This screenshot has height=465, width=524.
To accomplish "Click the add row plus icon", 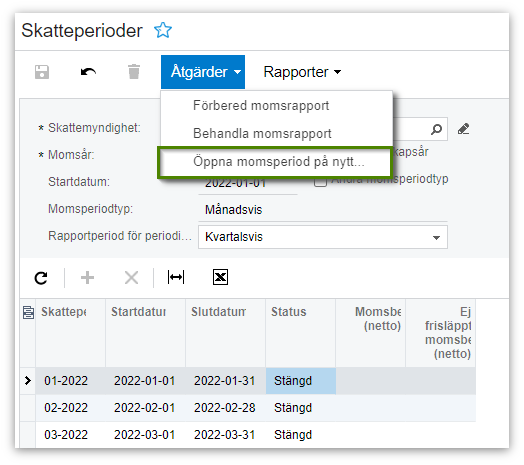I will tap(87, 277).
